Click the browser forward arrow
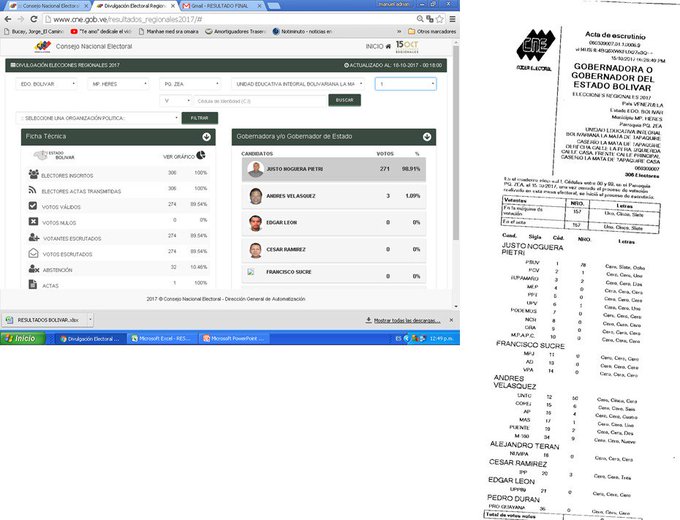 (21, 19)
